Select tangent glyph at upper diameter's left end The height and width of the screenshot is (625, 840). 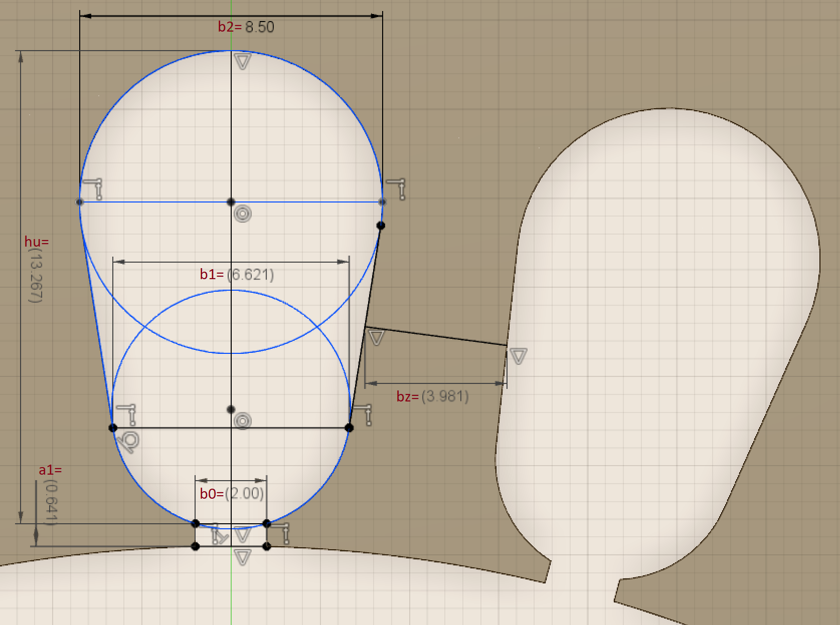pos(93,188)
